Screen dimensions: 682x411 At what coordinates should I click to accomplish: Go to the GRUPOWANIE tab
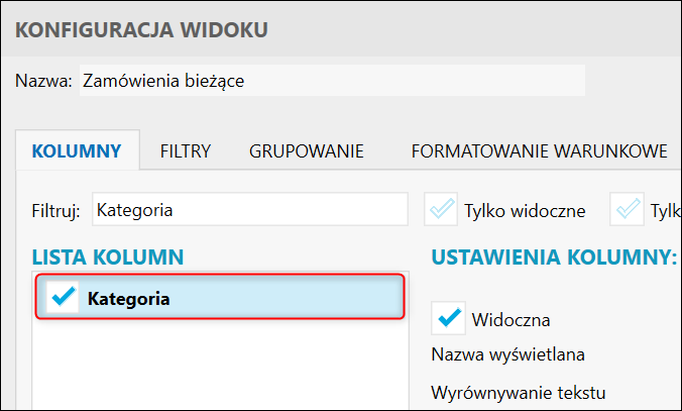click(306, 152)
